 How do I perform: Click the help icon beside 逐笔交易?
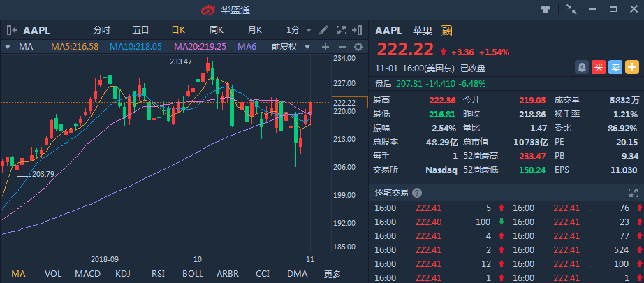(x=417, y=192)
